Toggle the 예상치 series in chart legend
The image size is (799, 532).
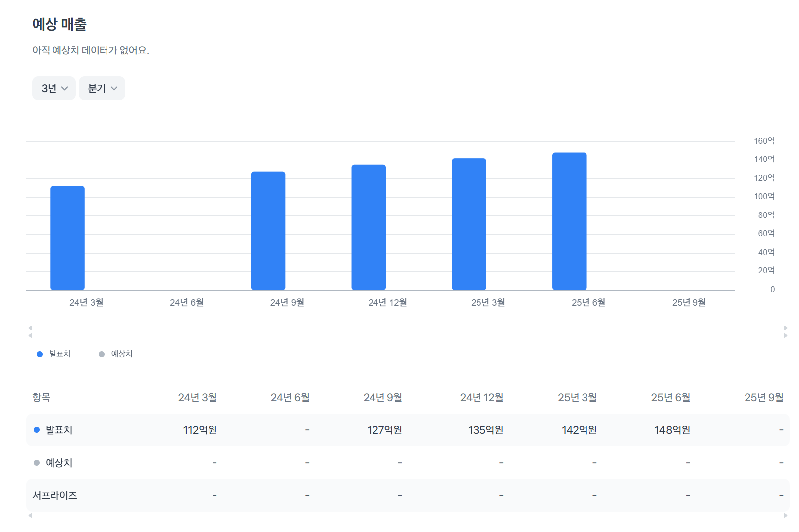[116, 354]
